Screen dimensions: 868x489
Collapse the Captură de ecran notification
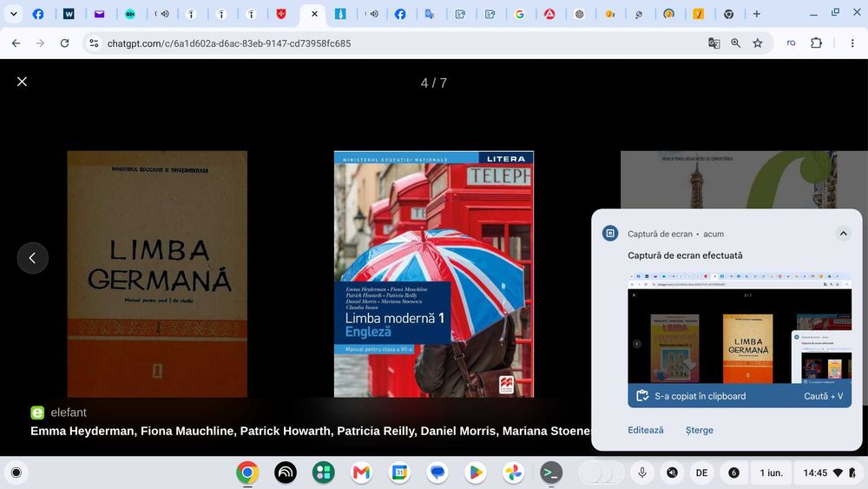coord(843,233)
